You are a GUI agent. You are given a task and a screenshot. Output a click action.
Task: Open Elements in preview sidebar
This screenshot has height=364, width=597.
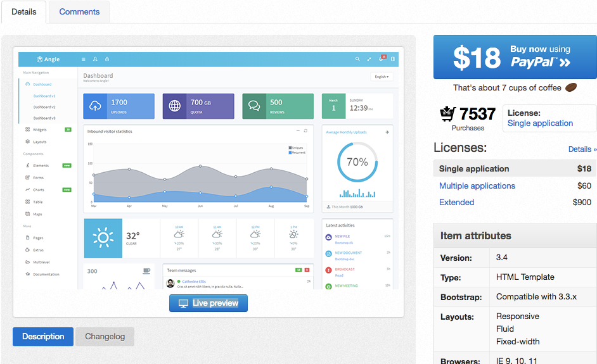point(41,165)
